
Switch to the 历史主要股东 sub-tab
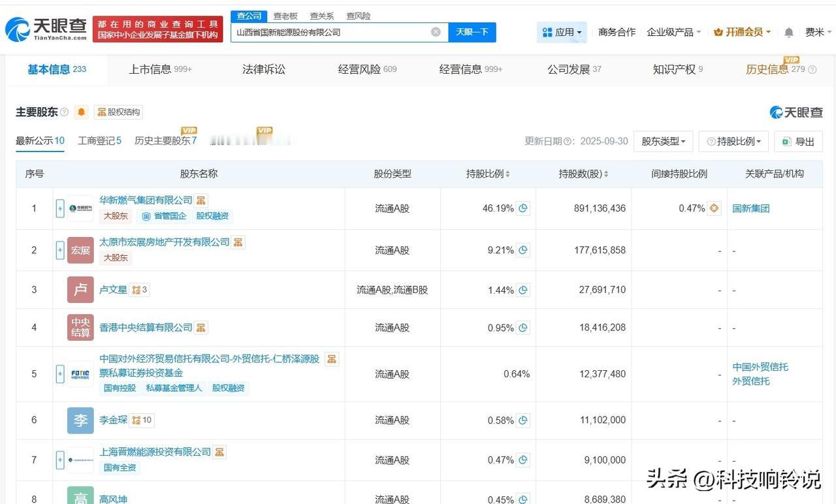point(165,140)
